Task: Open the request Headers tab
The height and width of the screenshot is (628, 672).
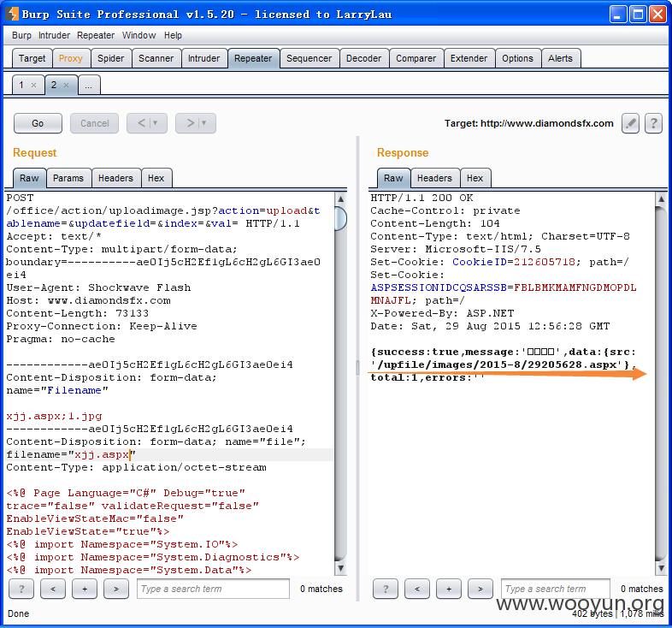Action: 115,178
